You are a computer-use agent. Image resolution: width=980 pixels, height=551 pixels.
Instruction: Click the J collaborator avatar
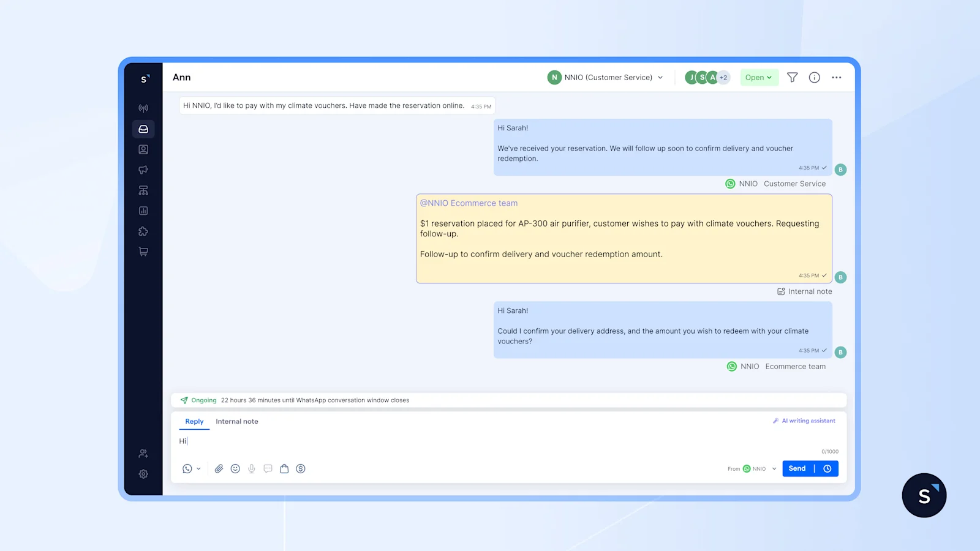coord(691,77)
